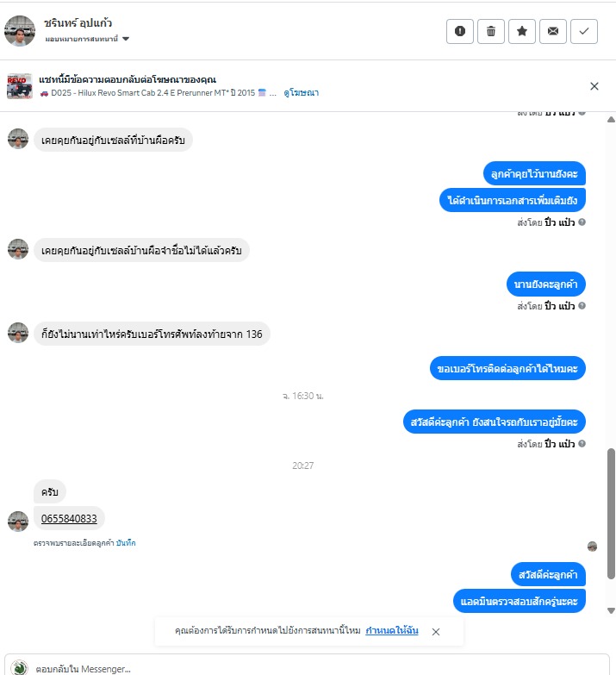
Task: Click the กำหนดให้ฉัน link
Action: coord(392,630)
